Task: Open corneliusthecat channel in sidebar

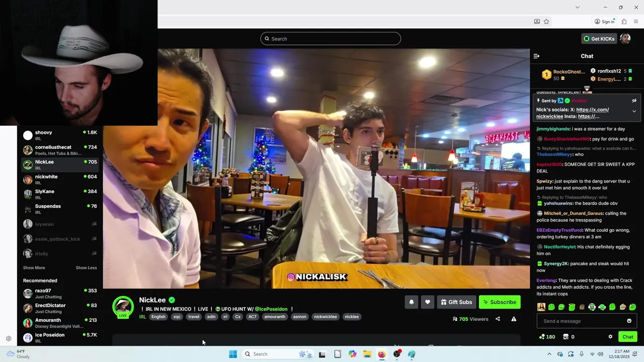Action: 60,150
